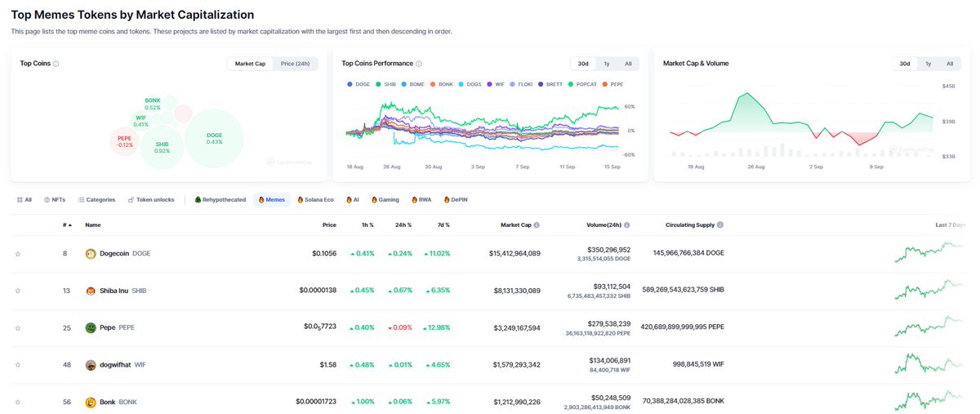This screenshot has height=414, width=980.
Task: Add Pepe to watchlist star
Action: 17,328
